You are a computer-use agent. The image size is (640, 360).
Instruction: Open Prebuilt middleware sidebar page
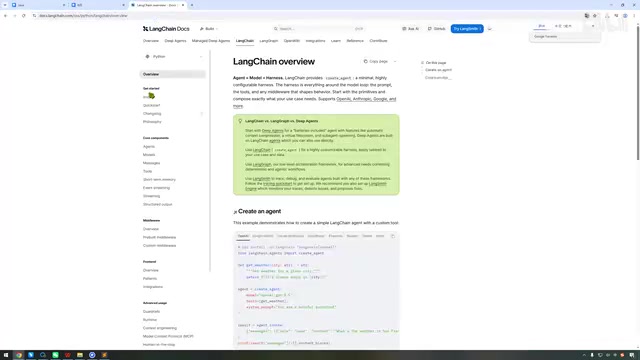coord(159,237)
